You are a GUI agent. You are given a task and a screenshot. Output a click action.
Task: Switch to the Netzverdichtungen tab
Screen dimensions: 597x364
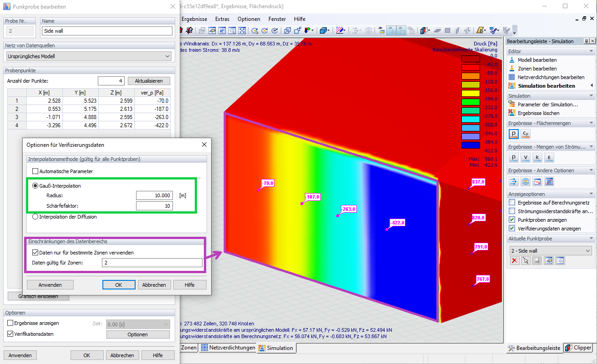click(x=228, y=348)
